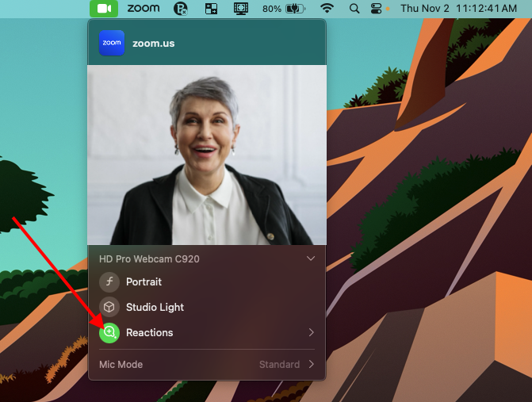Open the date and time menu
This screenshot has width=532, height=402.
pos(460,9)
